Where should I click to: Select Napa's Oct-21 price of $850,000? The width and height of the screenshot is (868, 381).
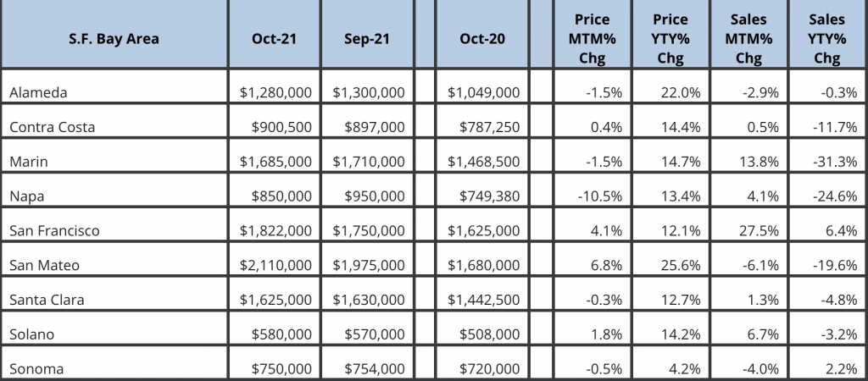point(281,196)
